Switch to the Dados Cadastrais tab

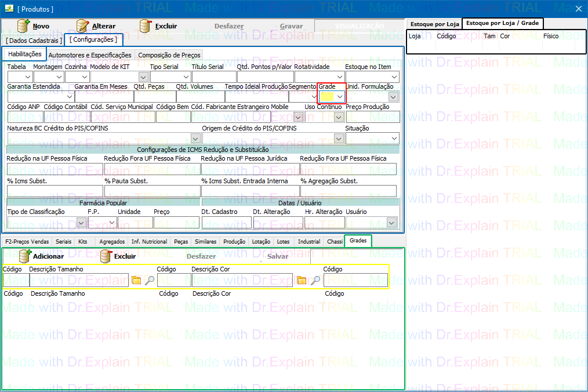[x=34, y=41]
